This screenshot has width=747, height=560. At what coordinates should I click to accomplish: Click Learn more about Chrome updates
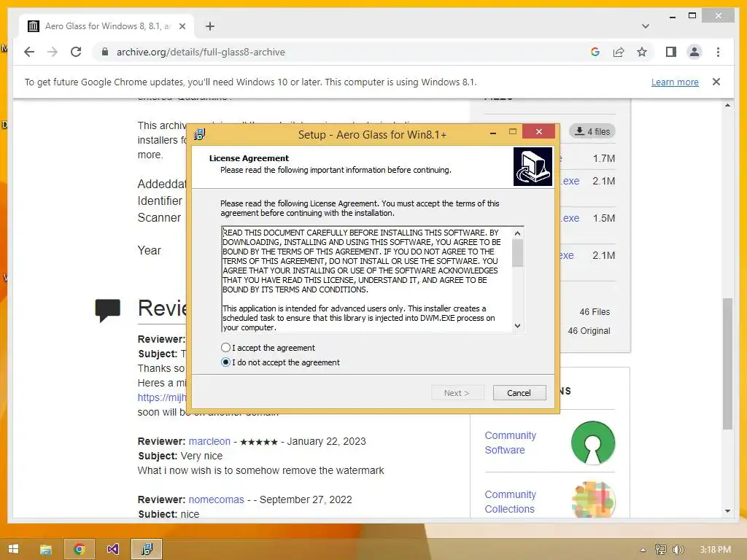675,82
